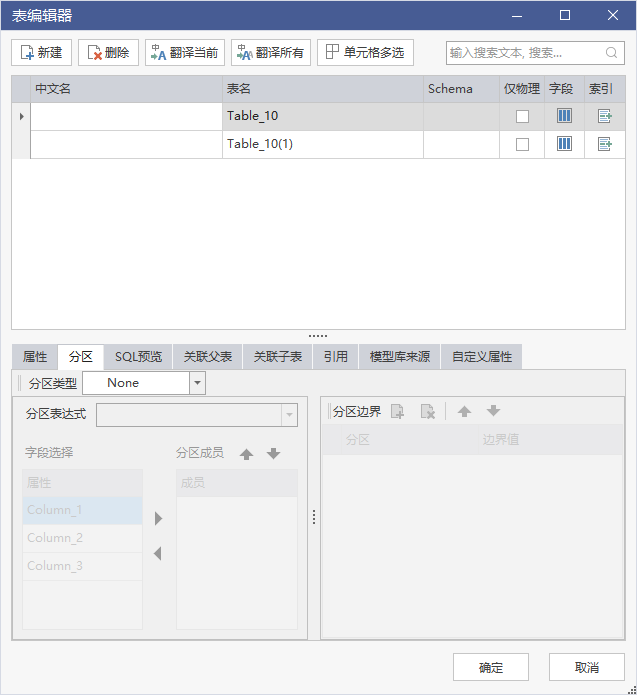Screen dimensions: 637x695
Task: Select Column_2 in field list
Action: 82,539
